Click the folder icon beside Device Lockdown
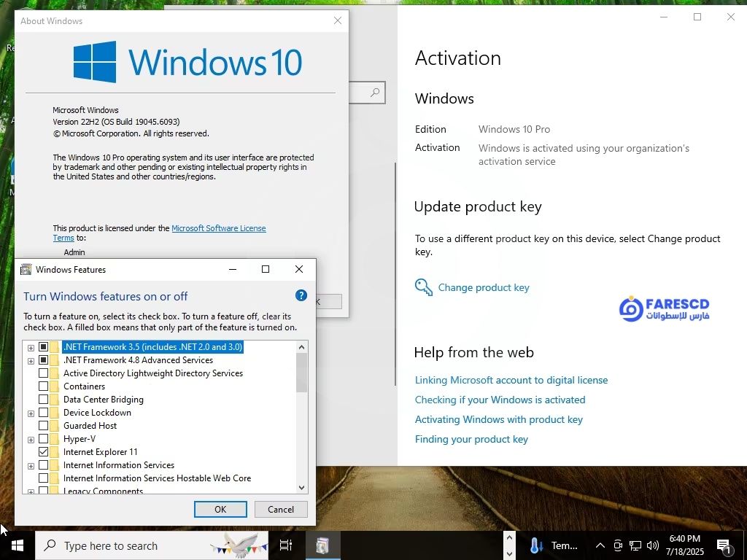The width and height of the screenshot is (747, 560). [x=55, y=413]
